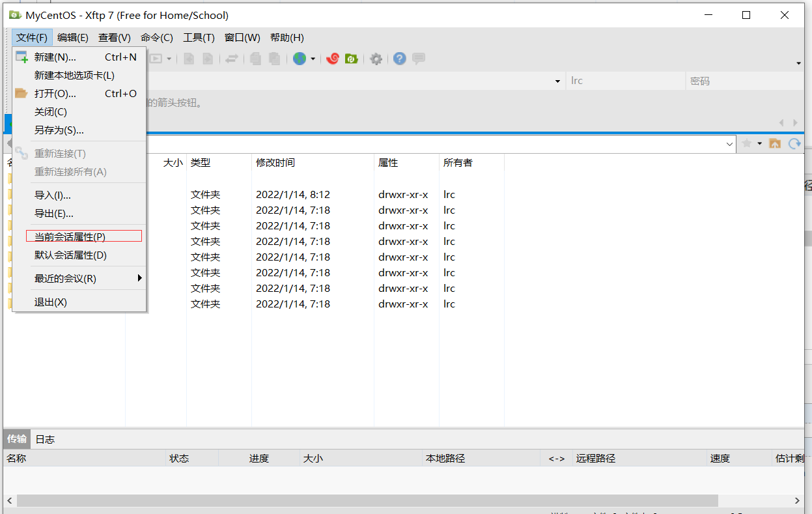Viewport: 812px width, 514px height.
Task: Open the 查看(V) menu
Action: pos(115,38)
